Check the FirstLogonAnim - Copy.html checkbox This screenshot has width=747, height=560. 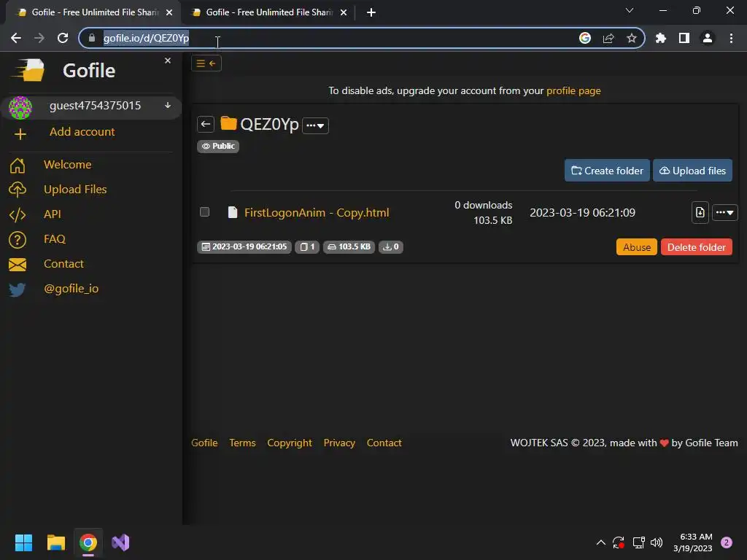coord(204,212)
